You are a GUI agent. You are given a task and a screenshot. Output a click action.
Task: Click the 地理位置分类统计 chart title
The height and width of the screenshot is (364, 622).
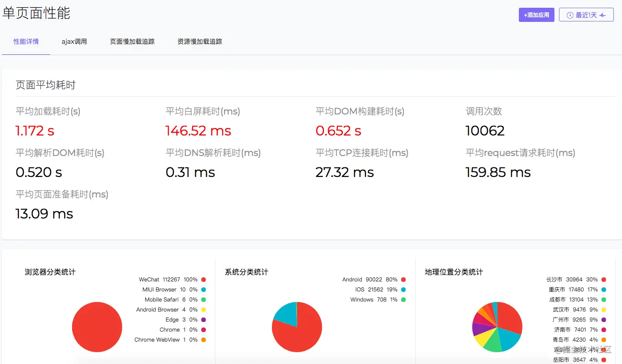pyautogui.click(x=454, y=272)
